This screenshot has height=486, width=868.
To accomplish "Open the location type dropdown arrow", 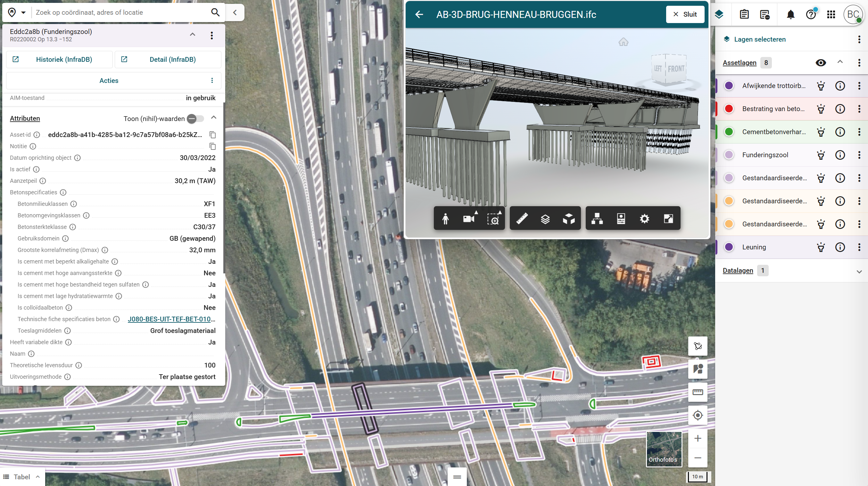I will point(23,12).
